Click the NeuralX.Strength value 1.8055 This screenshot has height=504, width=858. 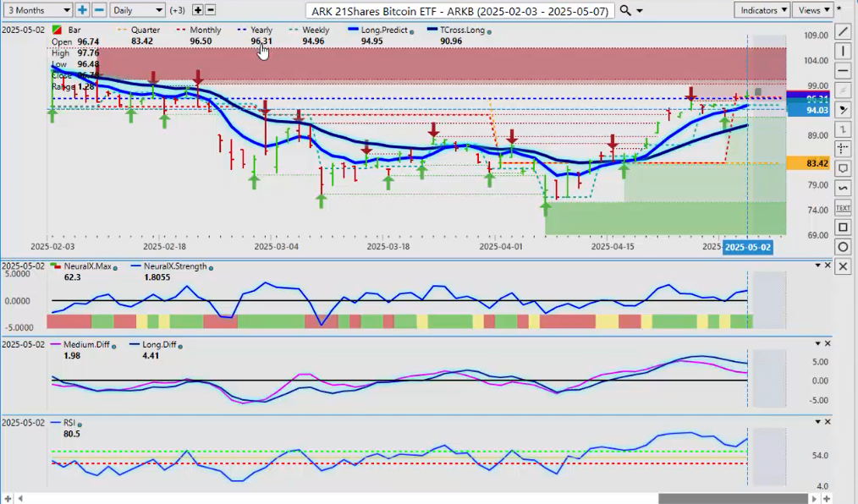tap(157, 277)
